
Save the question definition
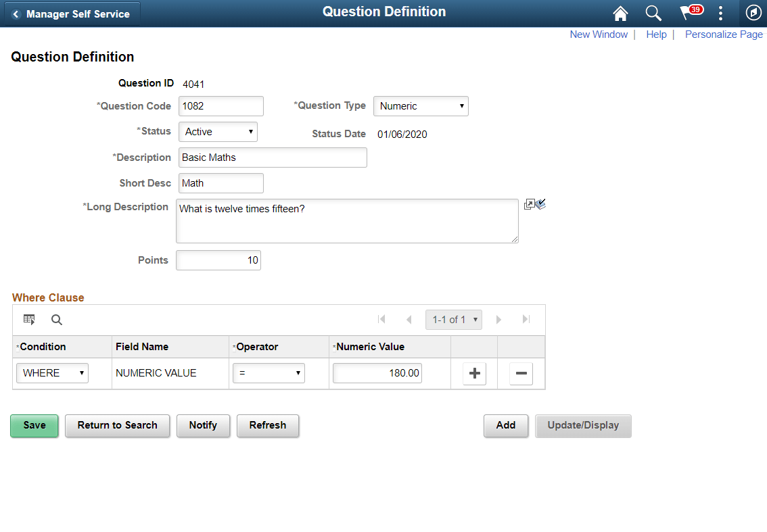point(34,426)
